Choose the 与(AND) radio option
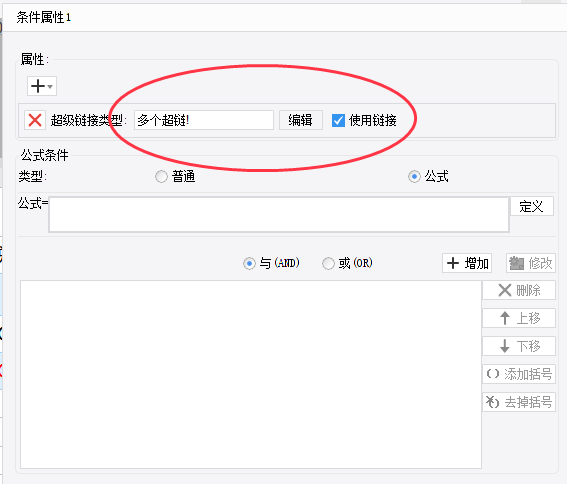 [x=249, y=263]
